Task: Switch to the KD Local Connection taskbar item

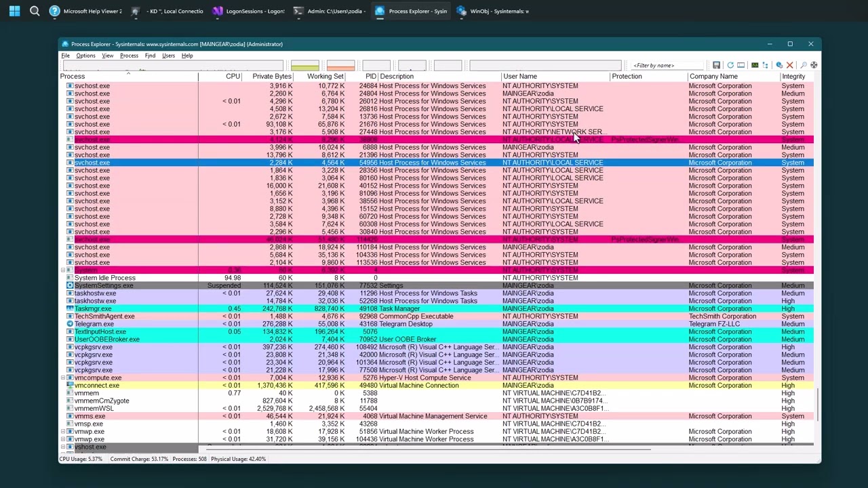Action: tap(168, 11)
